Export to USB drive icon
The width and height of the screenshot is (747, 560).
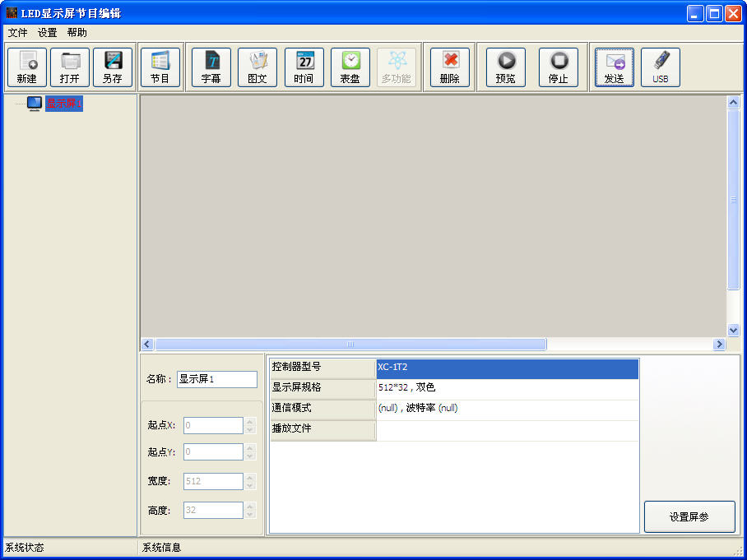(x=661, y=67)
